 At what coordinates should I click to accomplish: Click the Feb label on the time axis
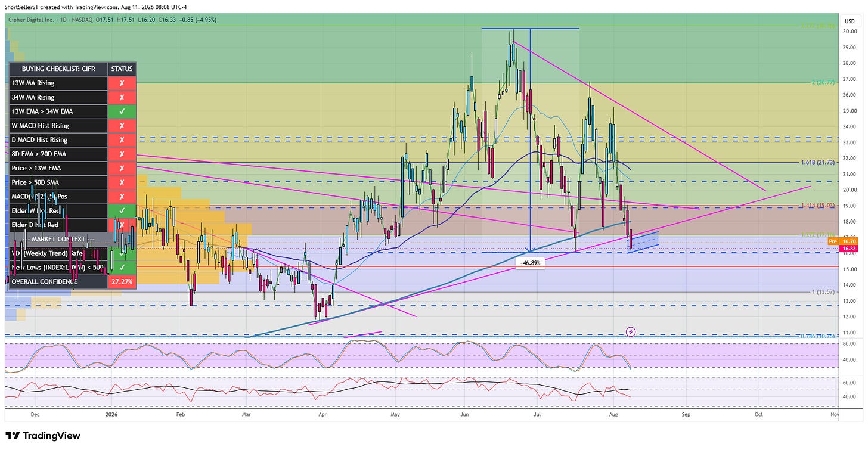181,413
